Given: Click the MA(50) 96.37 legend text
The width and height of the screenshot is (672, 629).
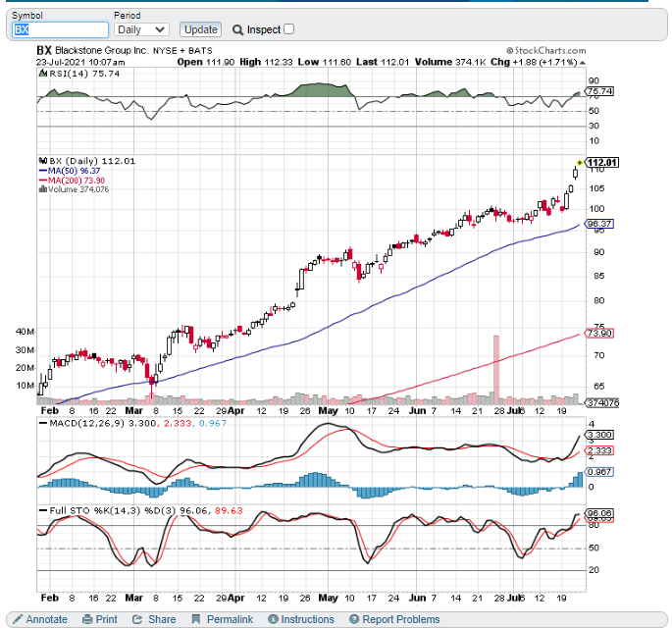Looking at the screenshot, I should coord(75,171).
